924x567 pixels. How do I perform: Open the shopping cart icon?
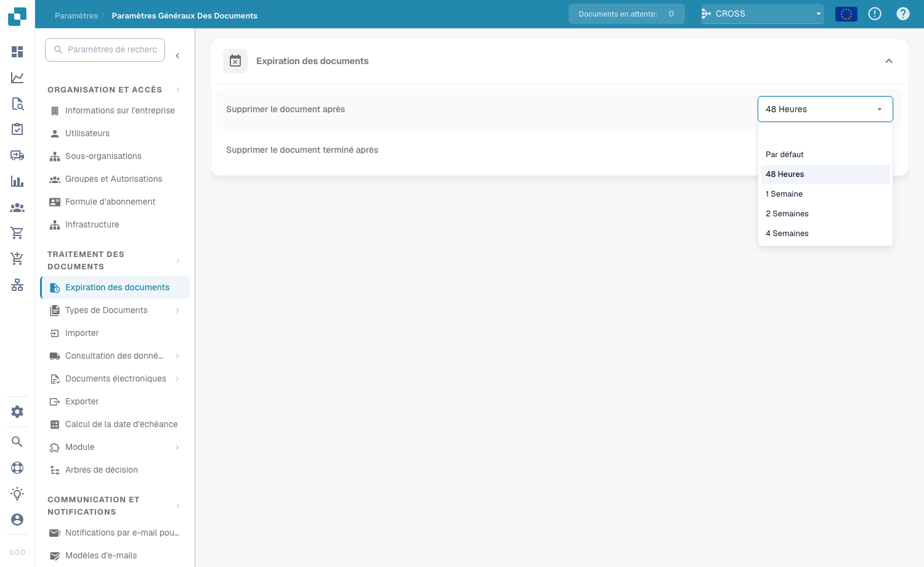pyautogui.click(x=17, y=233)
